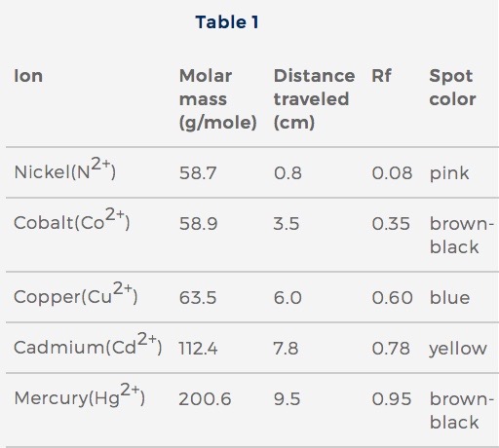499x448 pixels.
Task: Select the Ion column header
Action: [x=28, y=76]
